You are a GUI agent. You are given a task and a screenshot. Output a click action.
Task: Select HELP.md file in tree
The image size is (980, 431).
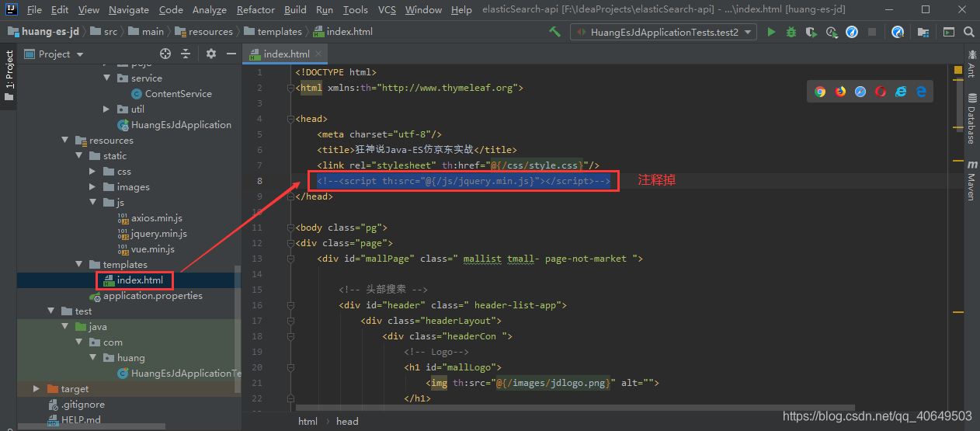(x=74, y=420)
